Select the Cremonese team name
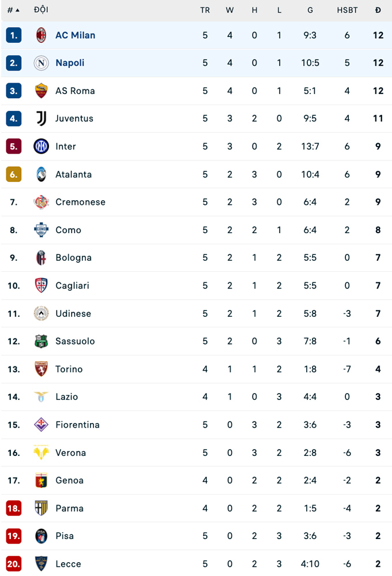392x576 pixels. [x=80, y=202]
